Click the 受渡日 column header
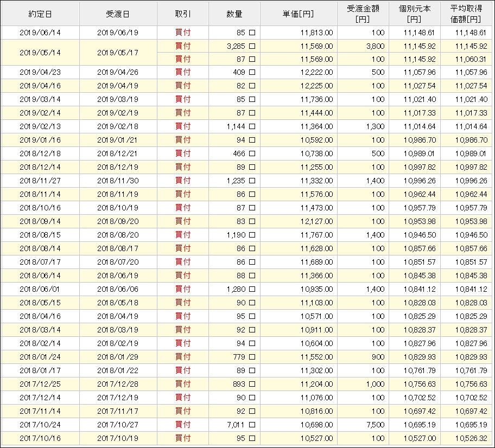The width and height of the screenshot is (495, 448). pyautogui.click(x=118, y=14)
